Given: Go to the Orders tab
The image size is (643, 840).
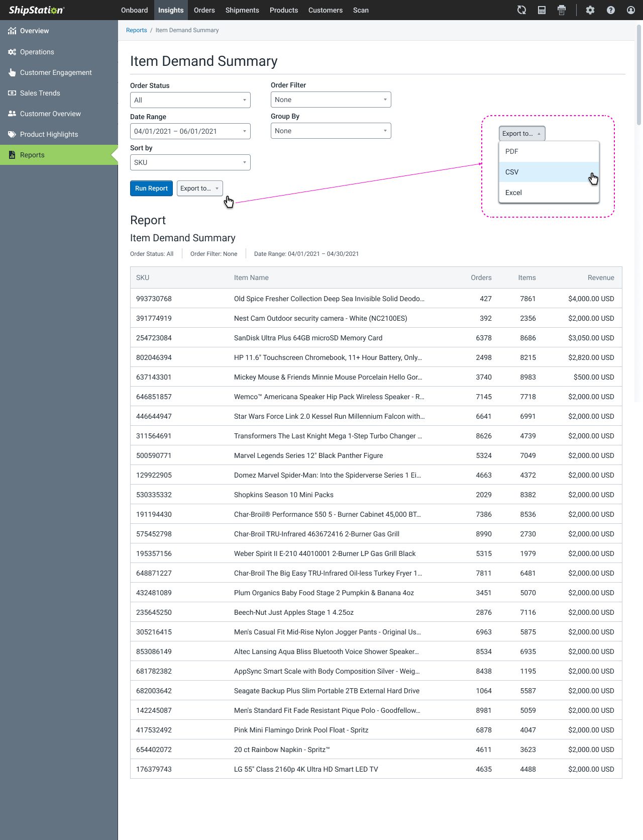Looking at the screenshot, I should pos(204,10).
